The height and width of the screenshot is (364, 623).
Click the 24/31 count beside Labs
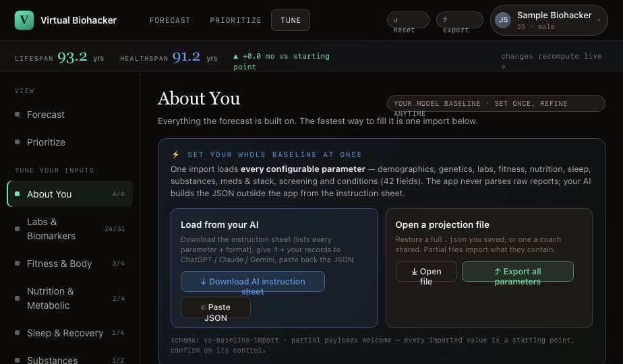(x=115, y=229)
